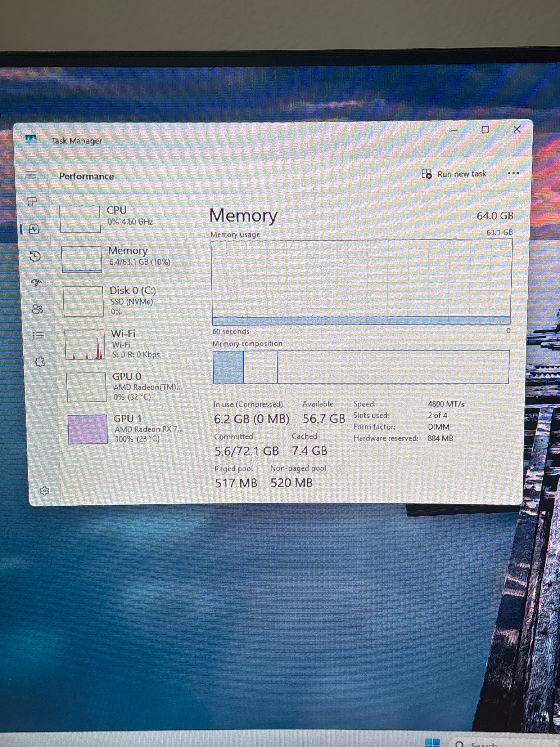Image resolution: width=560 pixels, height=747 pixels.
Task: Open the Processes page icon
Action: click(x=32, y=202)
